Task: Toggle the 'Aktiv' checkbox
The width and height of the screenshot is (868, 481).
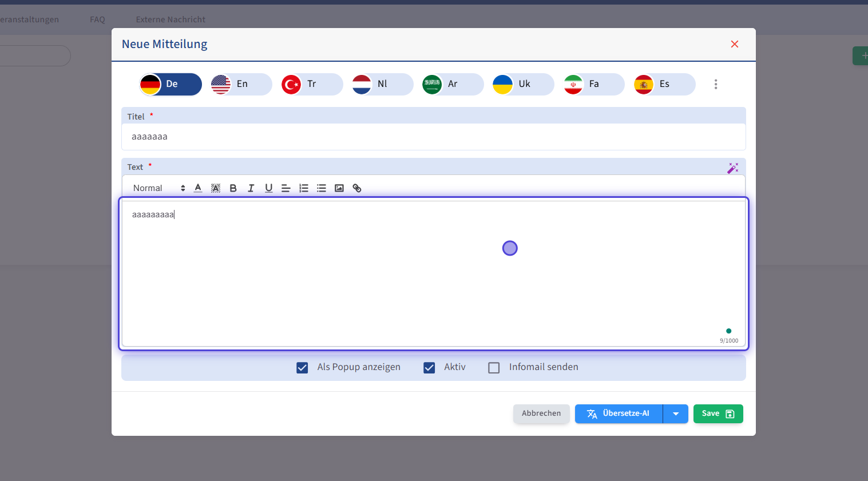Action: click(x=429, y=368)
